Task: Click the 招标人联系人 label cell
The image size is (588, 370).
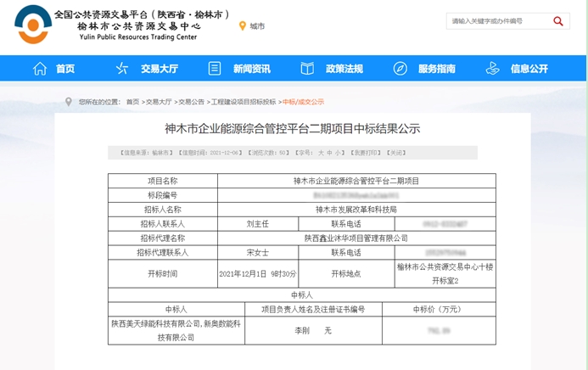Action: pos(163,224)
